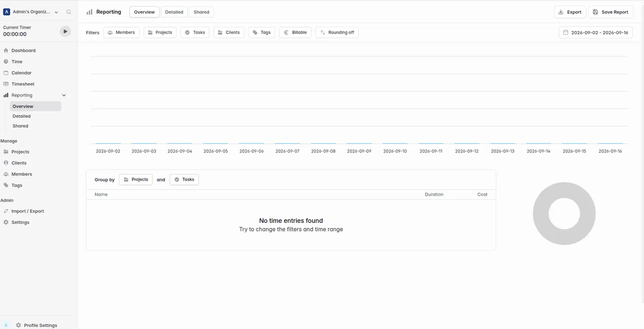Open the organization switcher dropdown

[x=31, y=12]
